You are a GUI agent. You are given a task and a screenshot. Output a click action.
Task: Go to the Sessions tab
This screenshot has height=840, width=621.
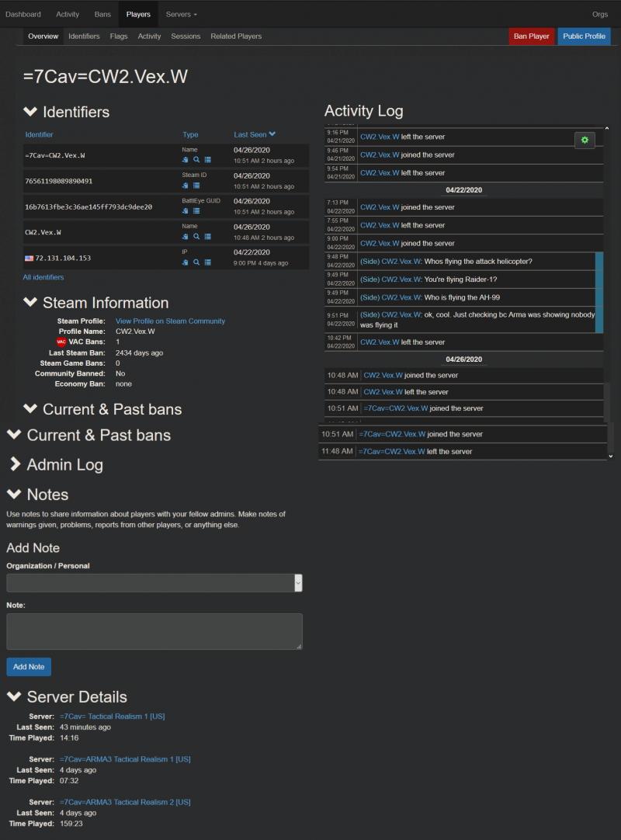point(186,36)
